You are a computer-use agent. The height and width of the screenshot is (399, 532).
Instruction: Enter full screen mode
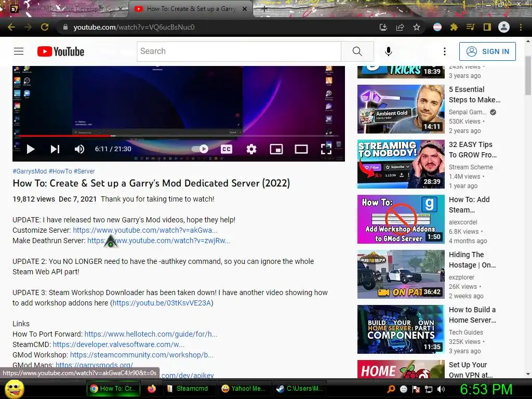[326, 149]
